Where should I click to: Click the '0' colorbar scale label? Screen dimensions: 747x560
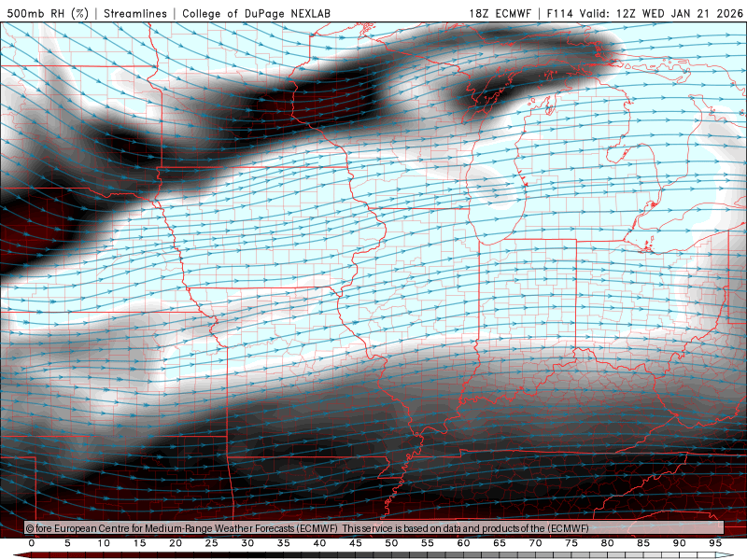pos(32,543)
